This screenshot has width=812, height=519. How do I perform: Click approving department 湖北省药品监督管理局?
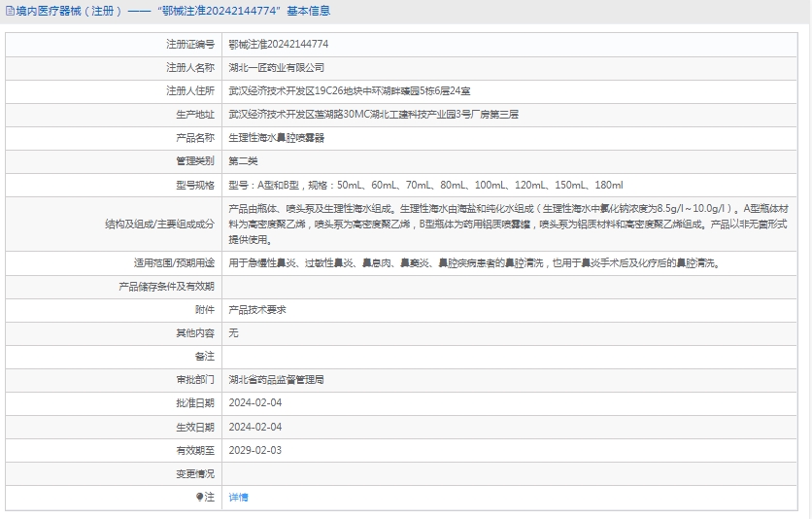coord(276,380)
